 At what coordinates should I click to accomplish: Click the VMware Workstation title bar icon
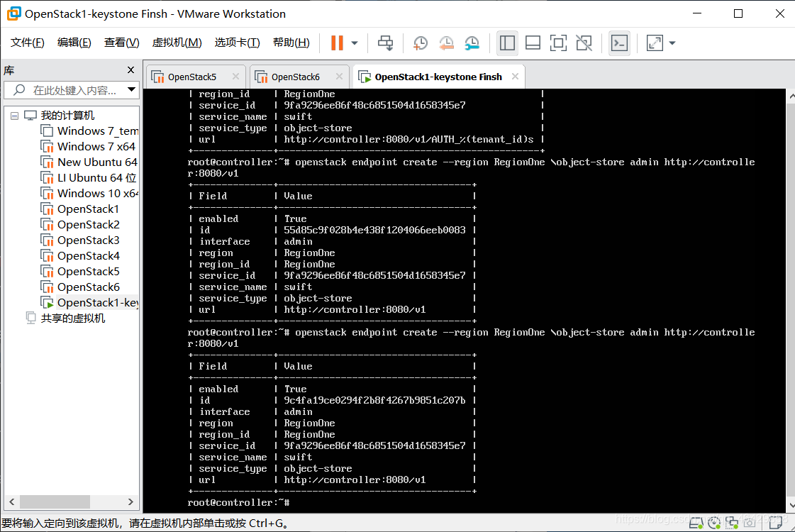point(13,13)
